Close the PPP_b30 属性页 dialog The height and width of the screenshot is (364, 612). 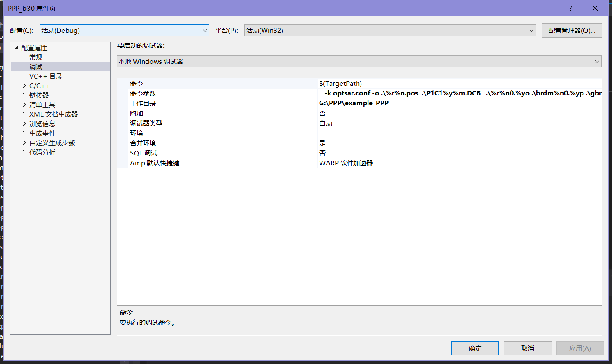click(595, 8)
